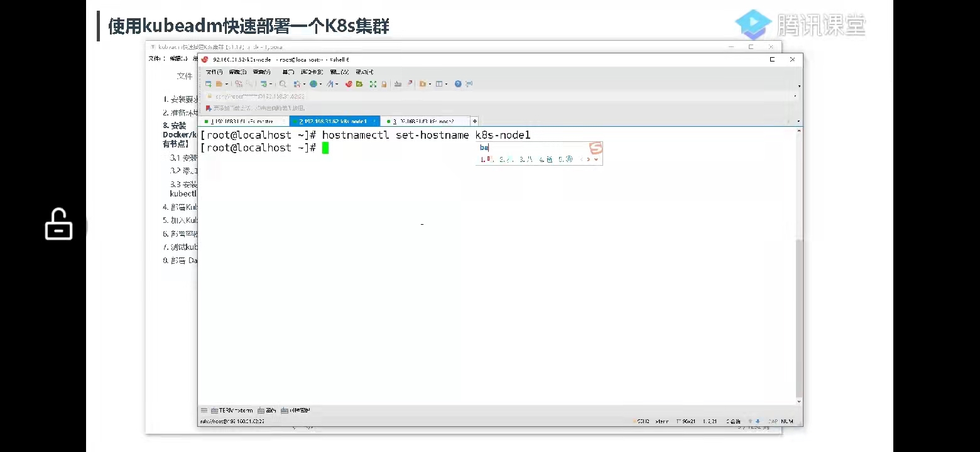Click the padlock lock-screen toolbar icon
The height and width of the screenshot is (452, 980).
point(384,84)
